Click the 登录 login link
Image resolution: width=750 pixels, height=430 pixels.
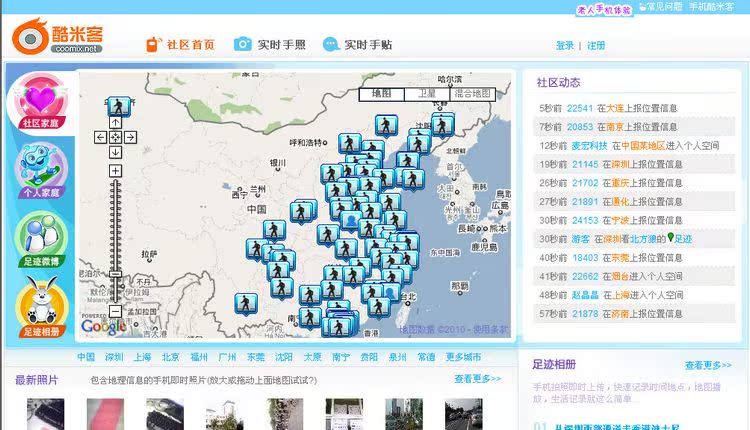565,46
